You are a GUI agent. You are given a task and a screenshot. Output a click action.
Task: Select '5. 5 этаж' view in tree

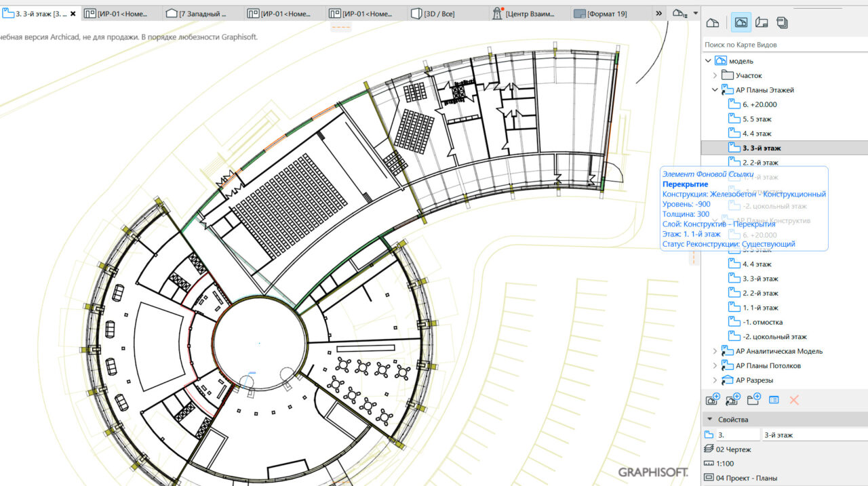(x=757, y=119)
